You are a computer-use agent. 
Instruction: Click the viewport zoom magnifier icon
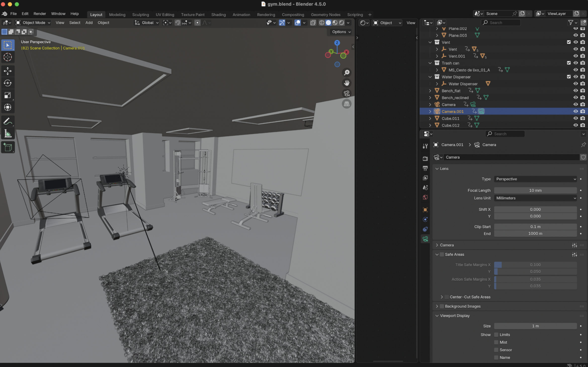click(x=347, y=73)
